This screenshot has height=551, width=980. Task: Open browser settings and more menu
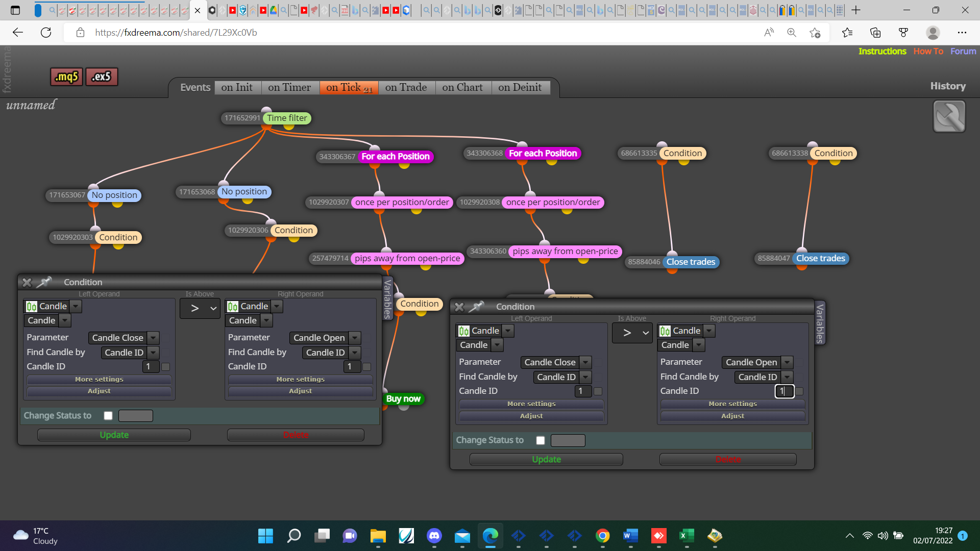tap(962, 33)
